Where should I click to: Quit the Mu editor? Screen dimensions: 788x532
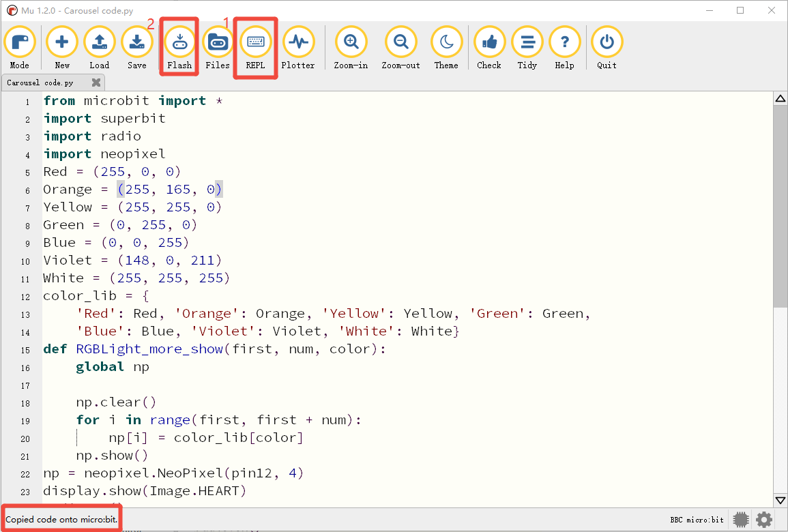pos(607,48)
